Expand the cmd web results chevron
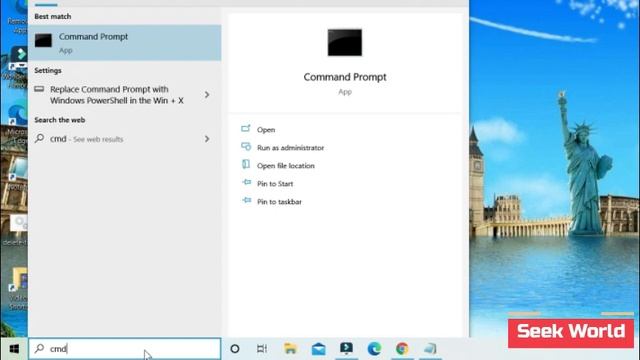 point(207,139)
